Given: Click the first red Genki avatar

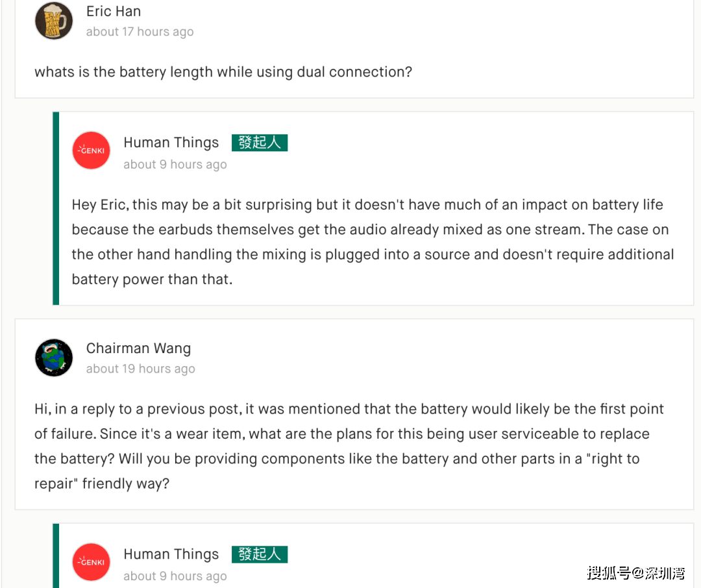Looking at the screenshot, I should 92,150.
